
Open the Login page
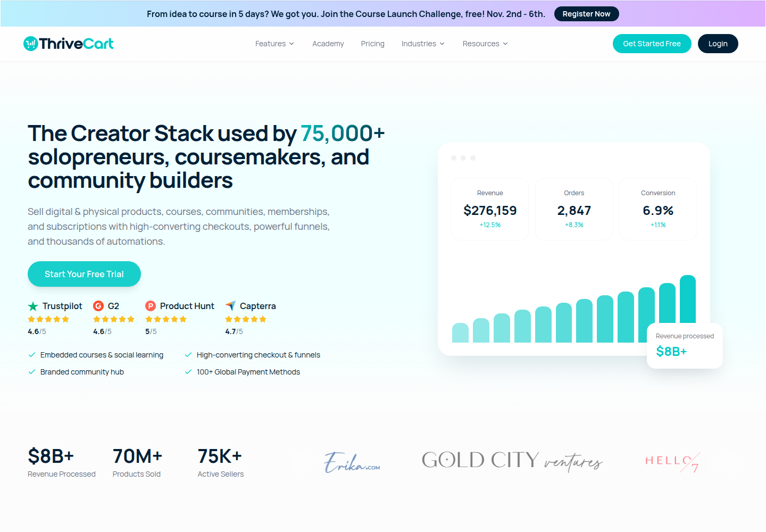[718, 44]
